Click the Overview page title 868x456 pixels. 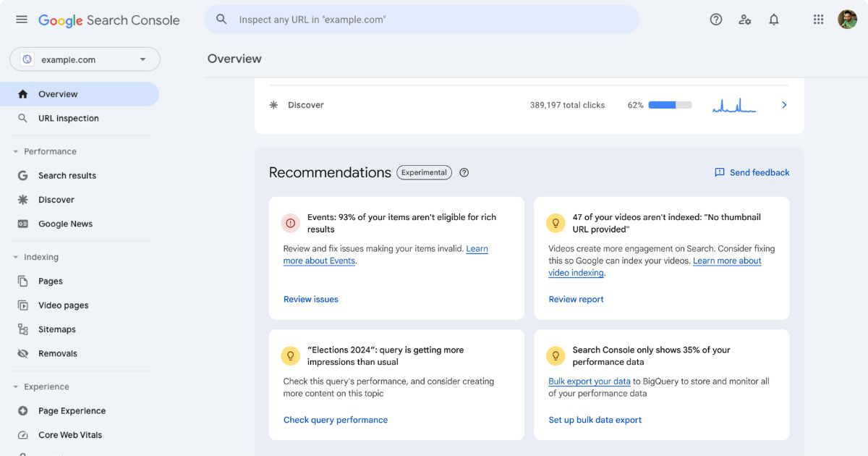(x=234, y=59)
